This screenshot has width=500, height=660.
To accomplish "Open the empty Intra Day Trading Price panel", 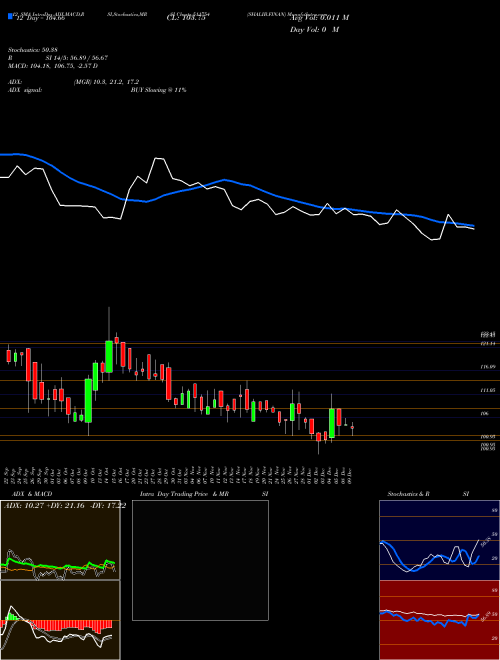I will [x=200, y=560].
